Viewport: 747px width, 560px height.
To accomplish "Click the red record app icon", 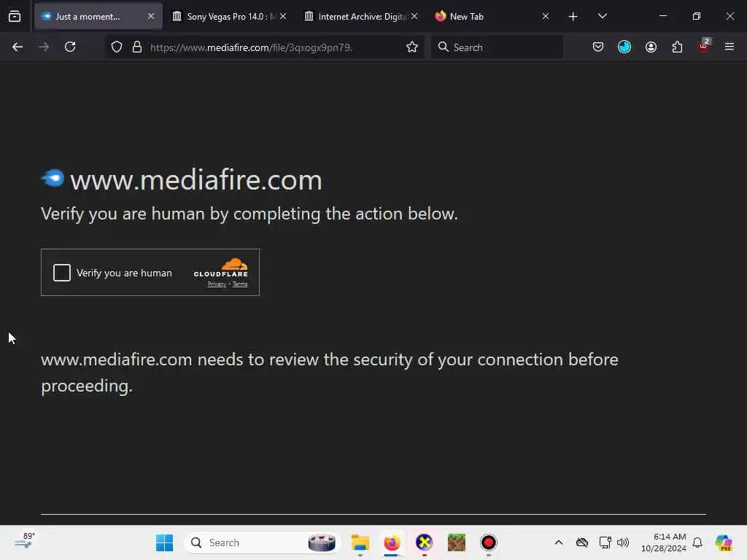I will (x=488, y=542).
